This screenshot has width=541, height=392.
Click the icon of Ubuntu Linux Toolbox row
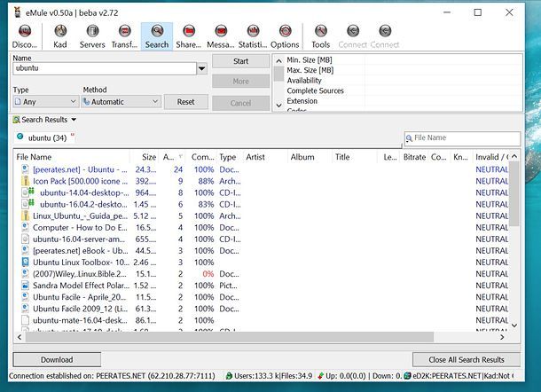25,263
